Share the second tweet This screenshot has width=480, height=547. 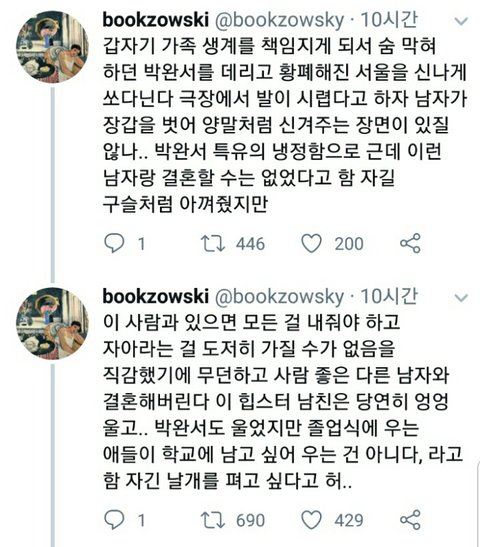pyautogui.click(x=410, y=520)
